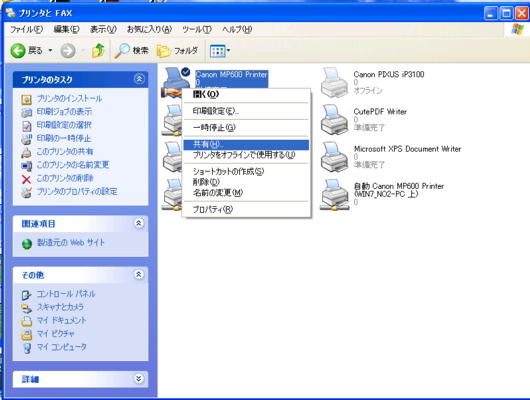Click the Forward arrow icon
The height and width of the screenshot is (400, 530).
(x=68, y=51)
